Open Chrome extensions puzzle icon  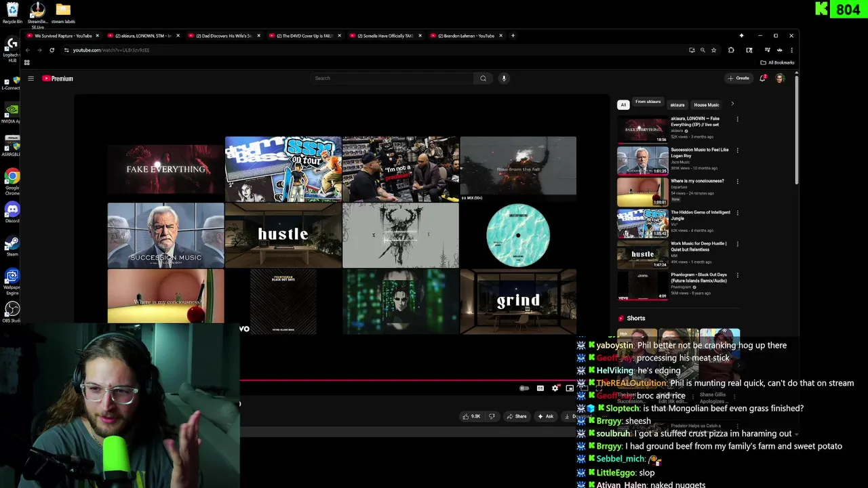click(731, 50)
